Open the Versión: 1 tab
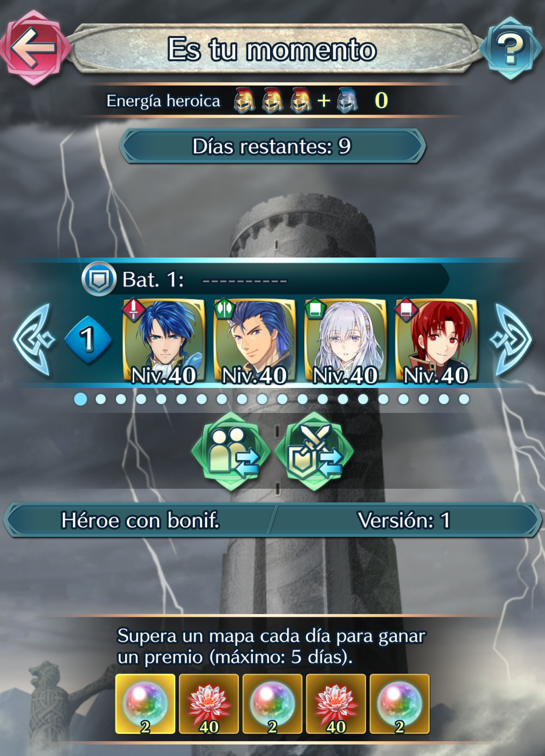Image resolution: width=545 pixels, height=756 pixels. click(404, 520)
